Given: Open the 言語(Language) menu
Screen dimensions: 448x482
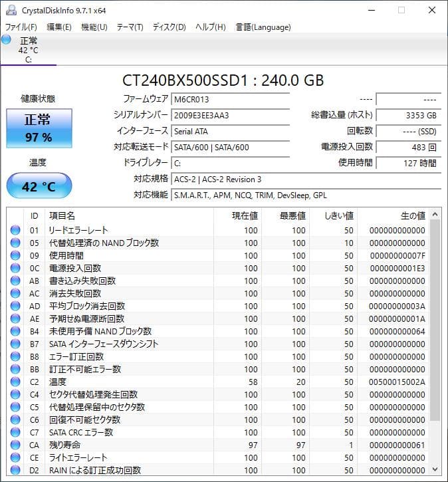Looking at the screenshot, I should coord(263,27).
